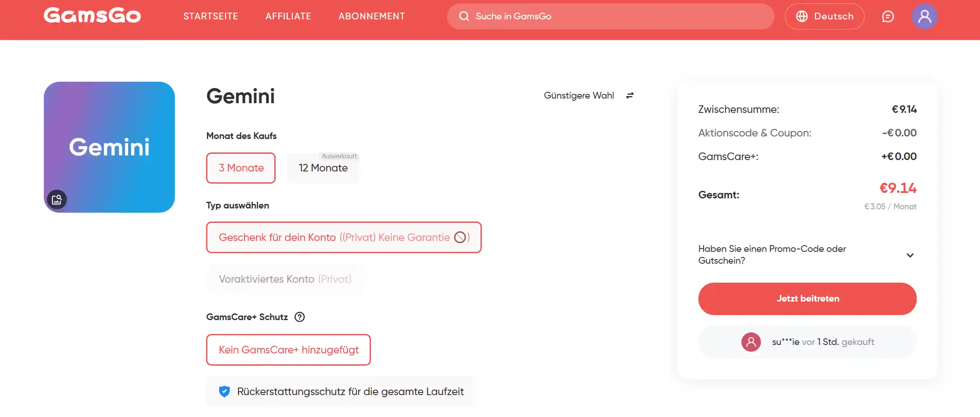Viewport: 980px width, 417px height.
Task: Open the Deutsch language dropdown
Action: pos(824,16)
